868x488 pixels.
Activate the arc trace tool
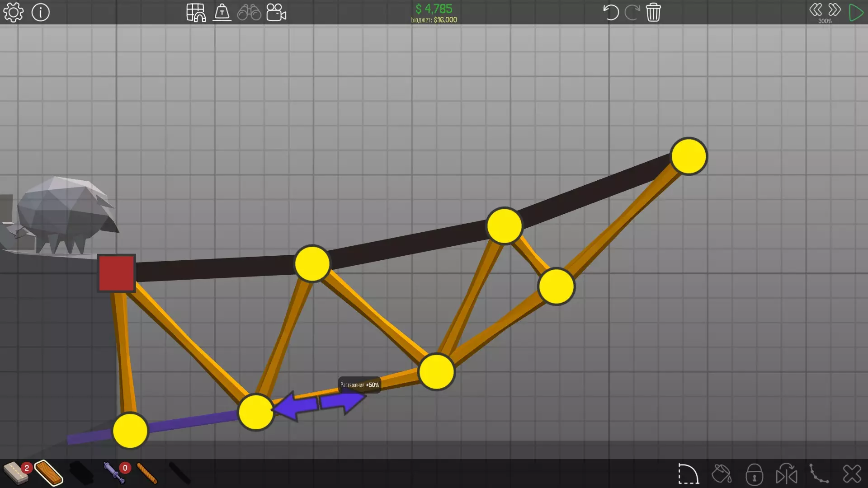[688, 474]
